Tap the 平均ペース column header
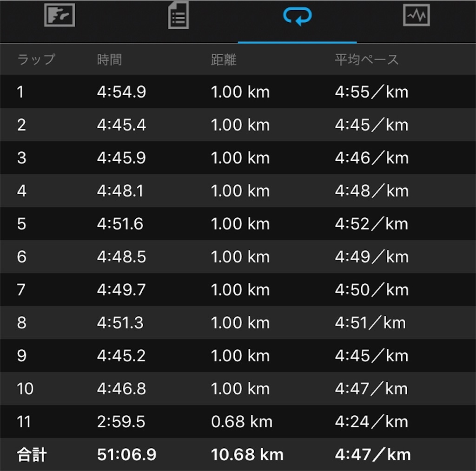476x471 pixels. click(366, 59)
